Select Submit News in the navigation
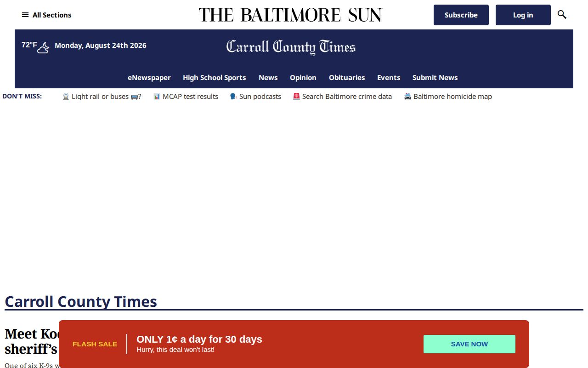The height and width of the screenshot is (368, 588). pyautogui.click(x=435, y=78)
